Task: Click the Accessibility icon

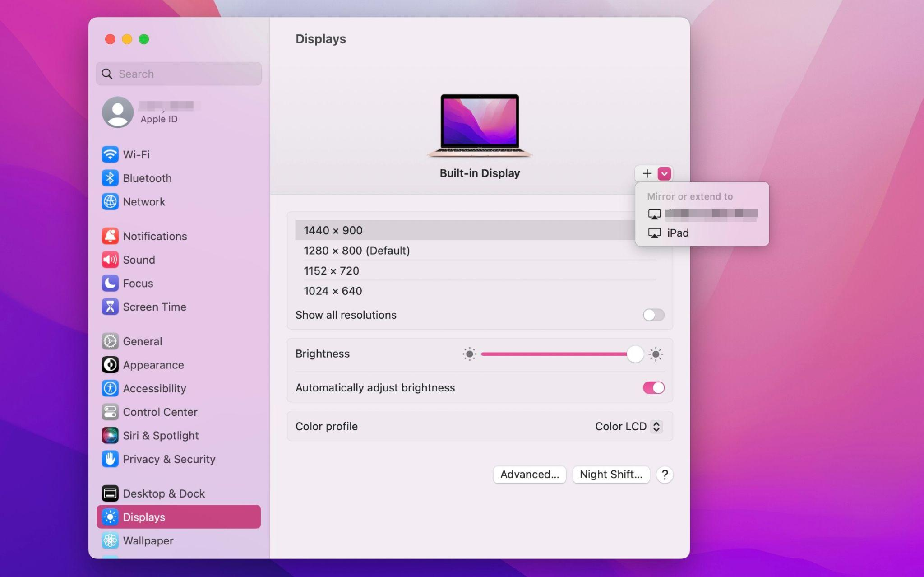Action: 110,388
